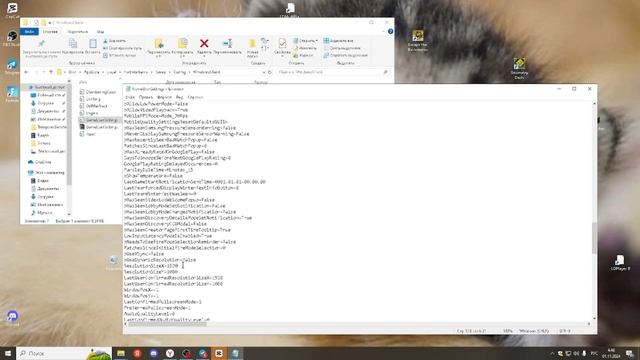Show hidden tray icons chevron
This screenshot has height=360, width=640.
(552, 353)
